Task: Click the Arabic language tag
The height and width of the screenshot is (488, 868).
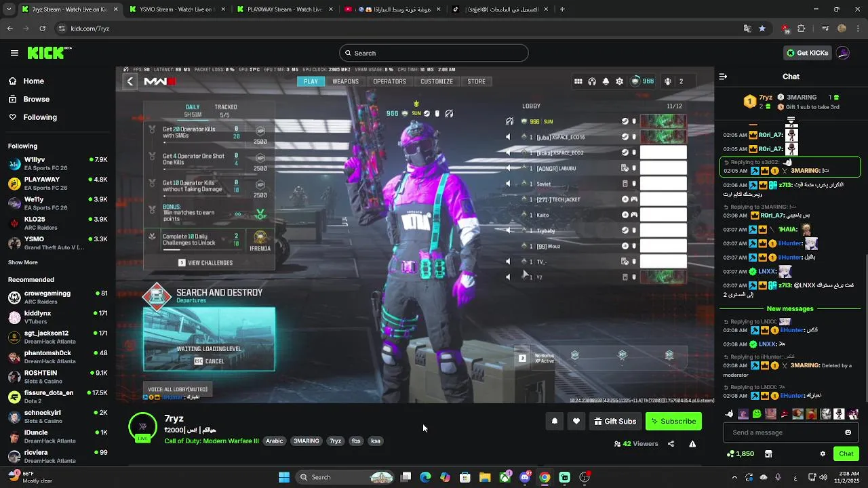Action: pyautogui.click(x=275, y=441)
